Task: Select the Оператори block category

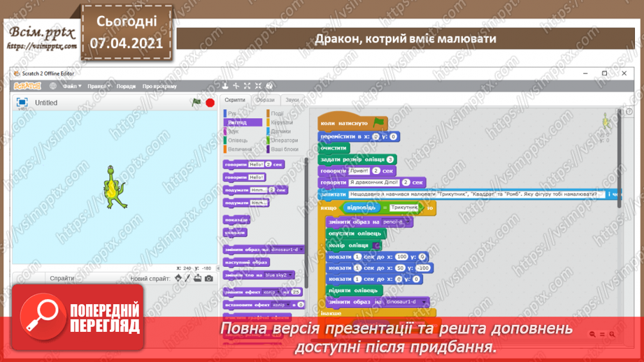Action: pos(284,140)
